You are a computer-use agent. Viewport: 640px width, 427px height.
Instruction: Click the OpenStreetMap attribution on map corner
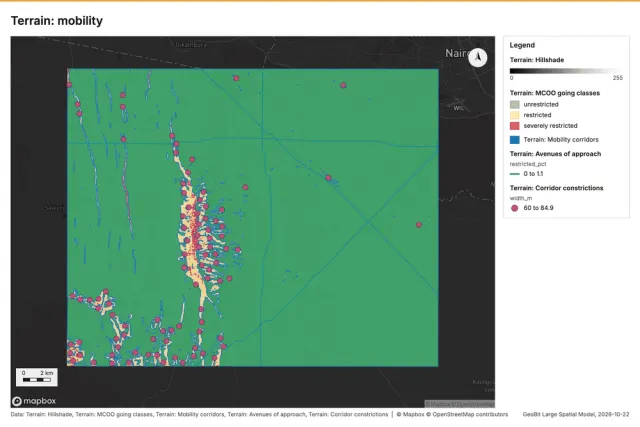click(x=460, y=404)
